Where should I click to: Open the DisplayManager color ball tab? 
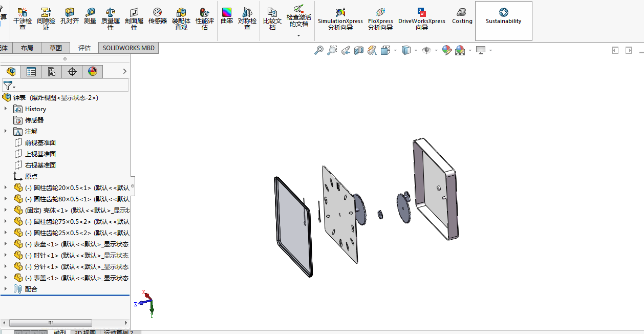[x=93, y=72]
